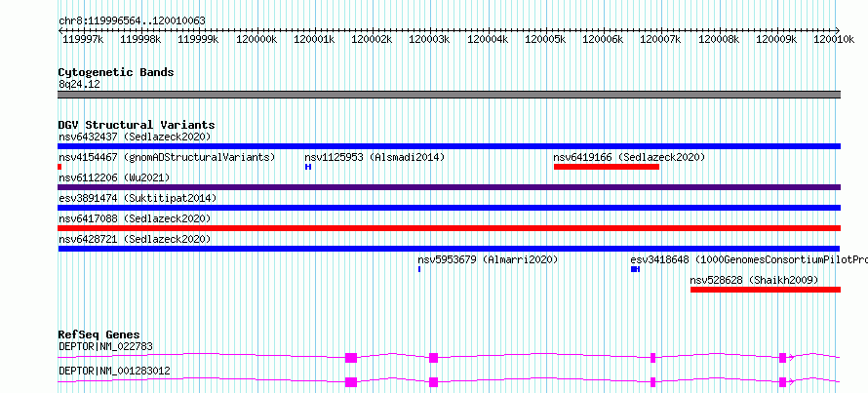Image resolution: width=868 pixels, height=393 pixels.
Task: Click the tiny blue marker under nsv5953679
Action: tap(419, 269)
